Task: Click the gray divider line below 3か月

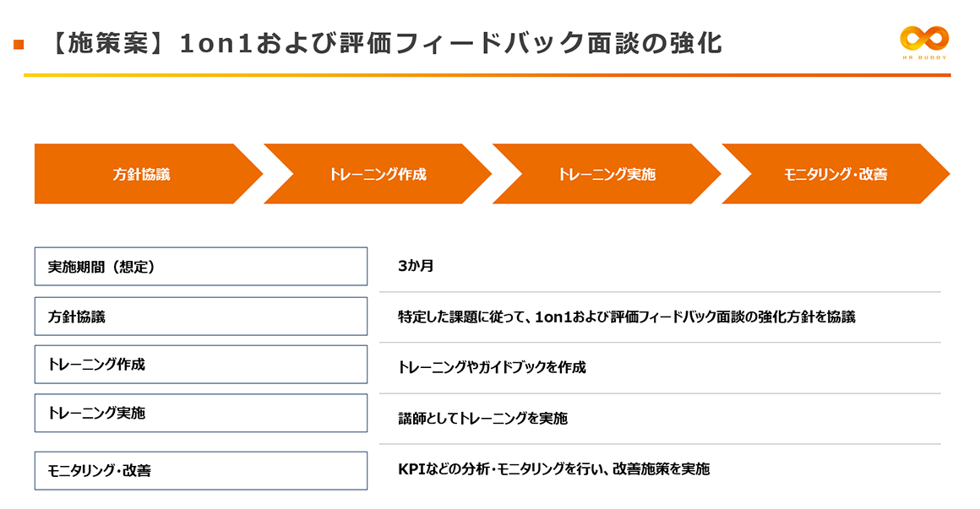Action: tap(659, 292)
